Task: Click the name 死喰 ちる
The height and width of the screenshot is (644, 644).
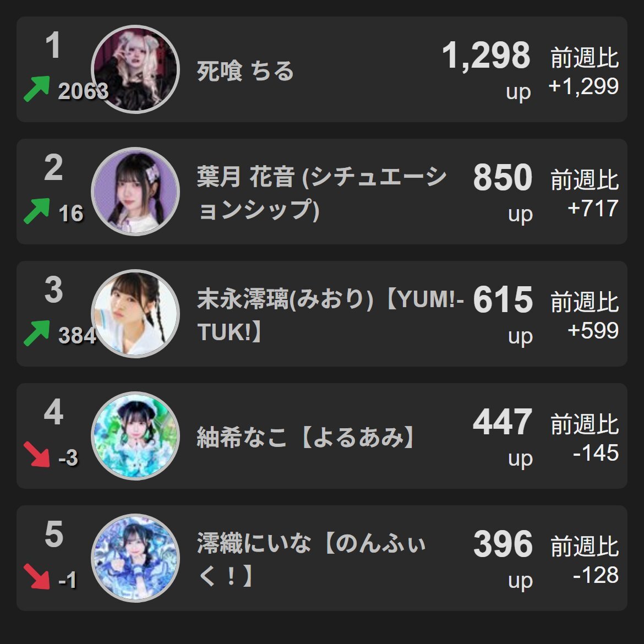Action: 245,70
